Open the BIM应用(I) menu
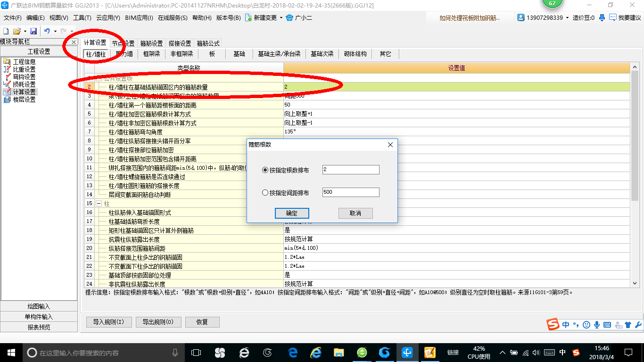Viewport: 644px width, 362px height. pos(139,18)
